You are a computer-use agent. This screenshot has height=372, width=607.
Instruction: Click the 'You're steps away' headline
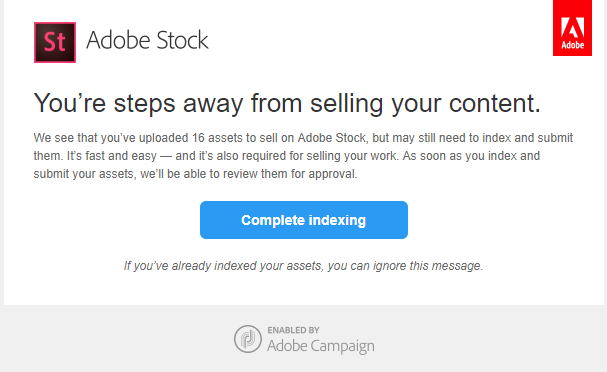pos(287,104)
